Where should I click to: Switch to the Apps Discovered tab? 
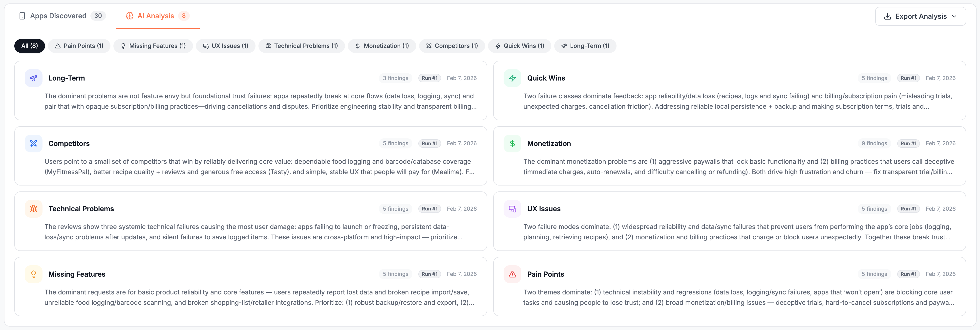point(58,16)
